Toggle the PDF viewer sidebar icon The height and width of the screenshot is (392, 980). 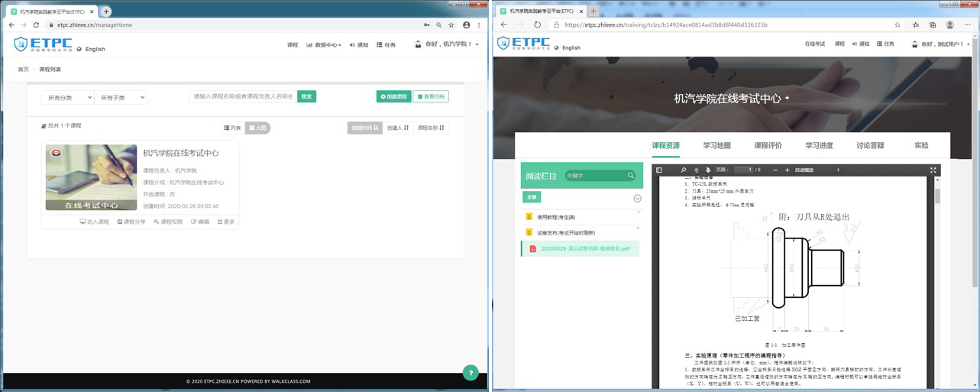click(x=659, y=170)
